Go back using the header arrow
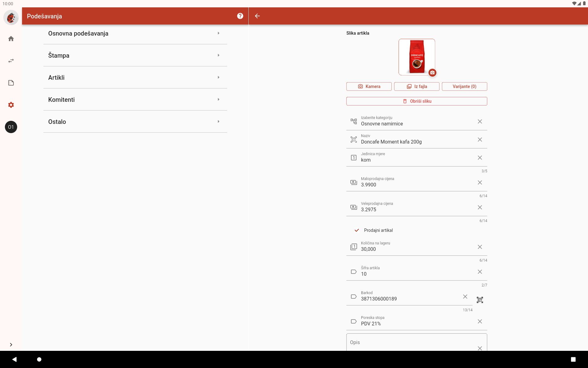Viewport: 588px width, 368px height. point(257,16)
